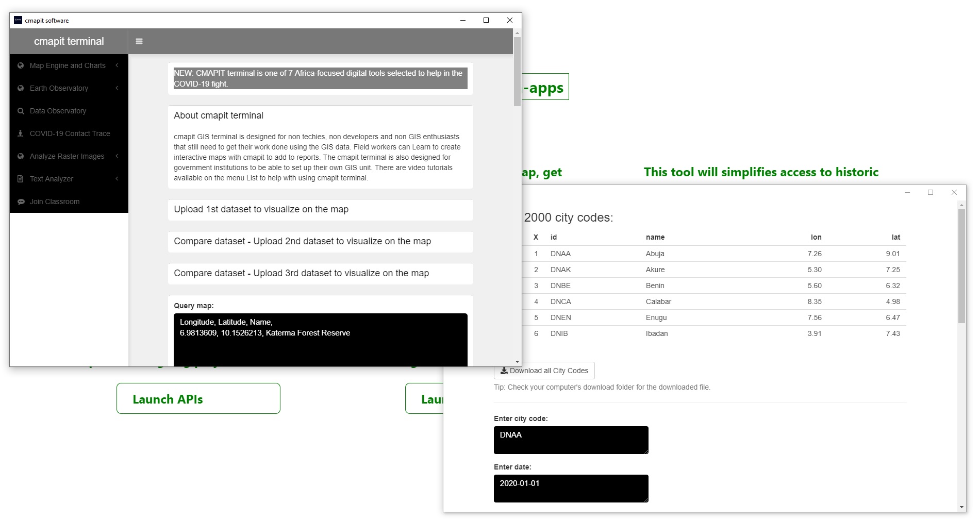The height and width of the screenshot is (520, 980).
Task: Click the download icon on Download all City Codes
Action: (504, 371)
